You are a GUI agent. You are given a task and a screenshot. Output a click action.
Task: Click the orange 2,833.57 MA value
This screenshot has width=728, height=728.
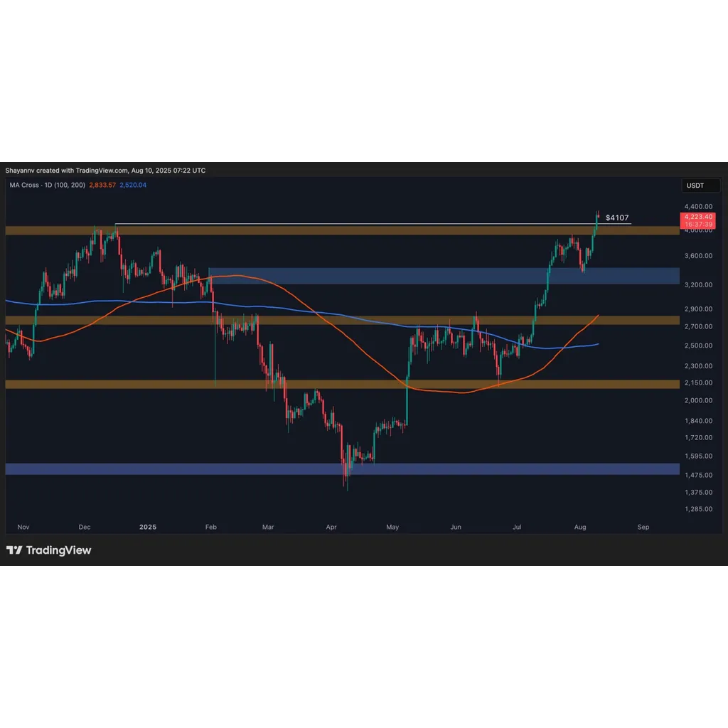pos(102,185)
